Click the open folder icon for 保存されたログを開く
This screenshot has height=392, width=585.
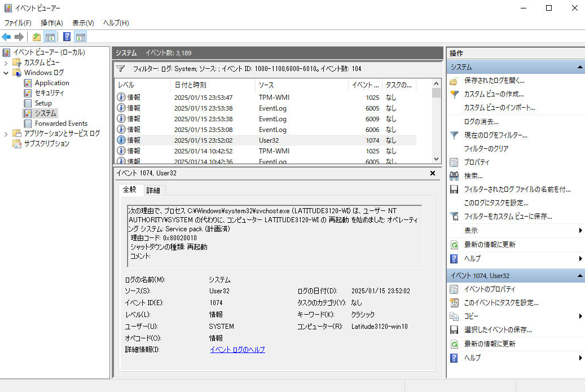454,81
